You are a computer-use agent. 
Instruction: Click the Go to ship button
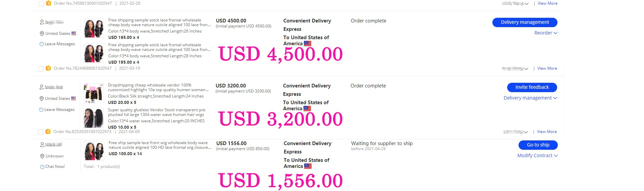click(x=538, y=145)
